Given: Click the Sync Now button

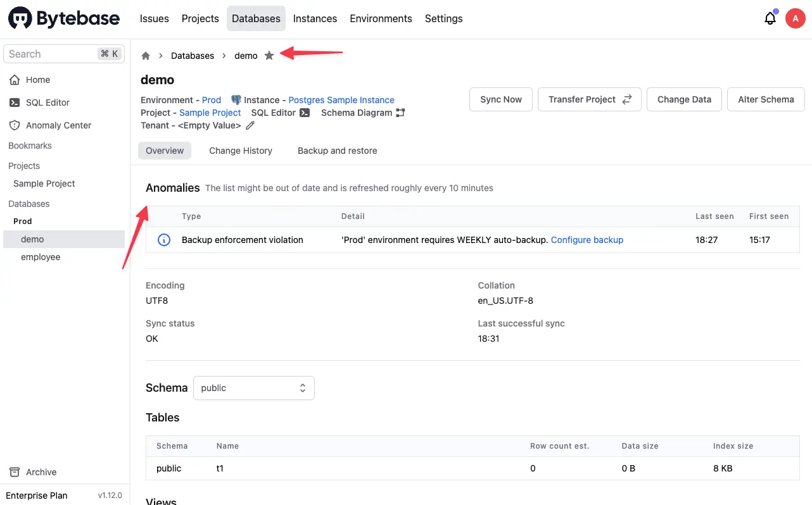Looking at the screenshot, I should 501,99.
